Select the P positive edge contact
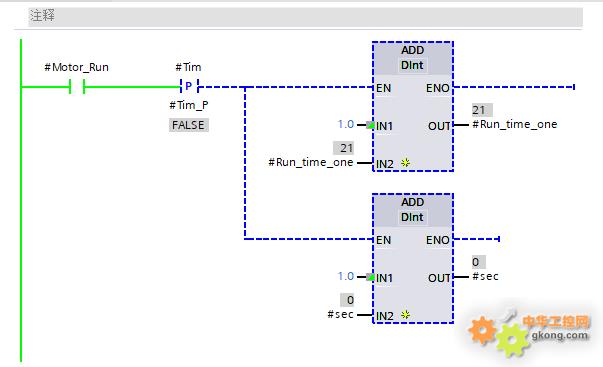603x367 pixels. click(x=189, y=86)
